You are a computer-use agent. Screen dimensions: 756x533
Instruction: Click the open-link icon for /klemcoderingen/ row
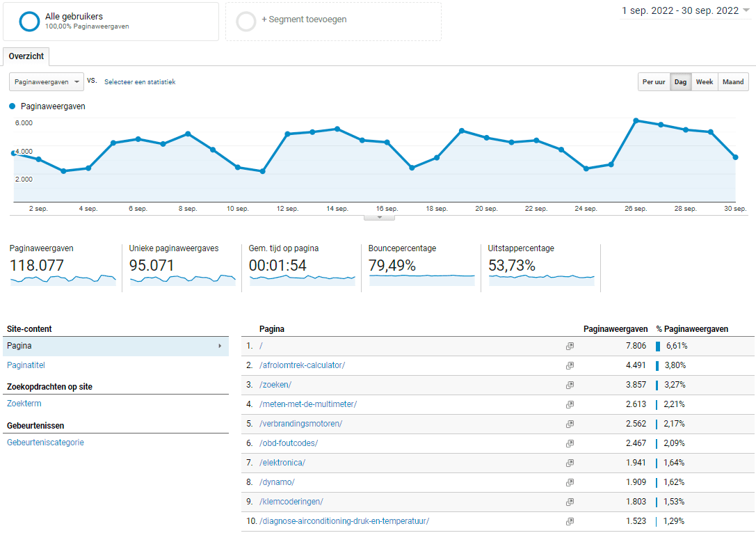(x=570, y=502)
